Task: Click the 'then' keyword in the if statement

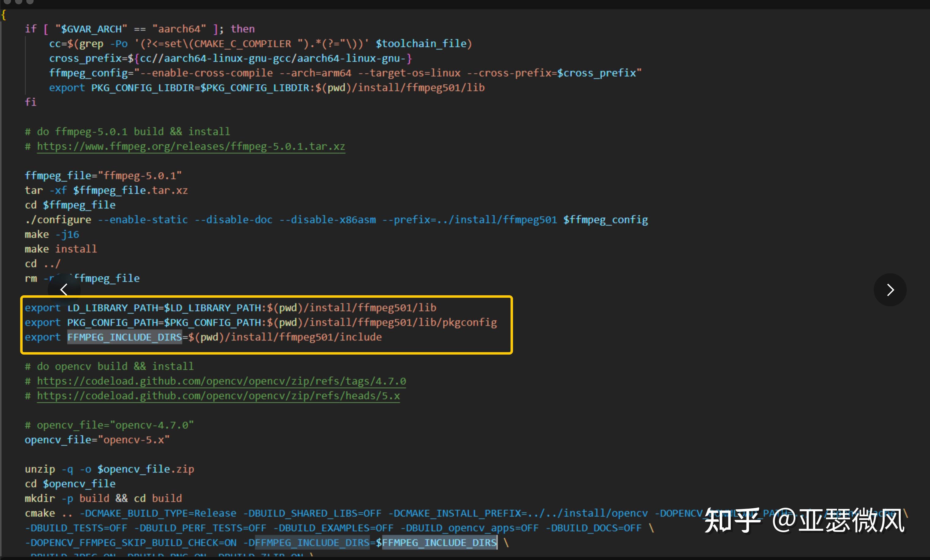Action: point(242,29)
